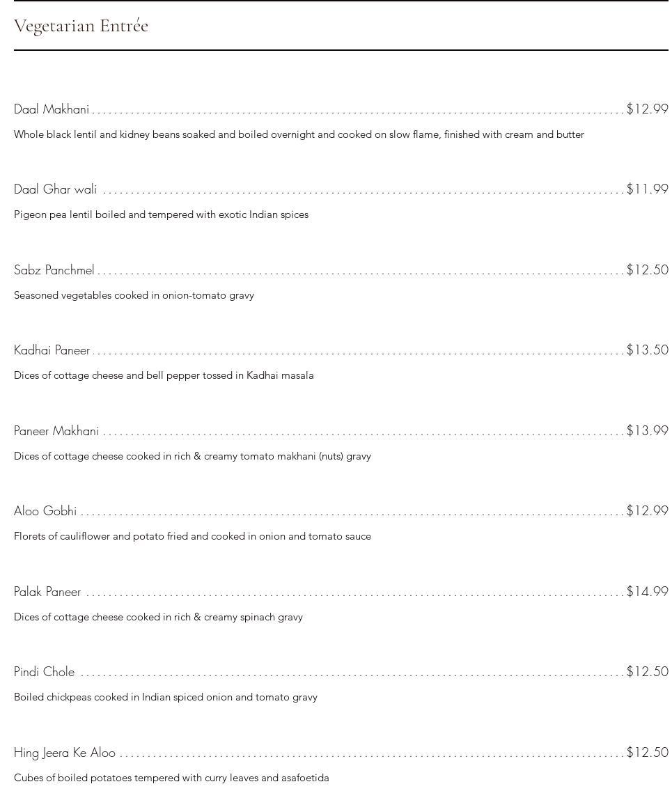The height and width of the screenshot is (791, 672).
Task: Click the Daal Ghar wali dish title
Action: (x=55, y=189)
